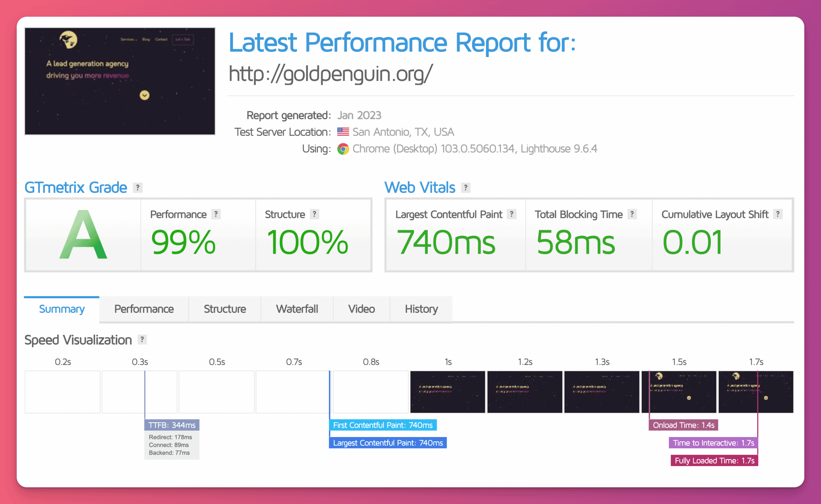The height and width of the screenshot is (504, 821).
Task: Open the GTmetrix Grade help icon
Action: pyautogui.click(x=138, y=188)
